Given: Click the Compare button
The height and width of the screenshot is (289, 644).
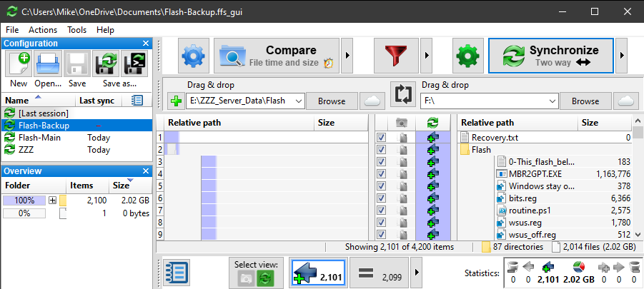Looking at the screenshot, I should coord(277,56).
